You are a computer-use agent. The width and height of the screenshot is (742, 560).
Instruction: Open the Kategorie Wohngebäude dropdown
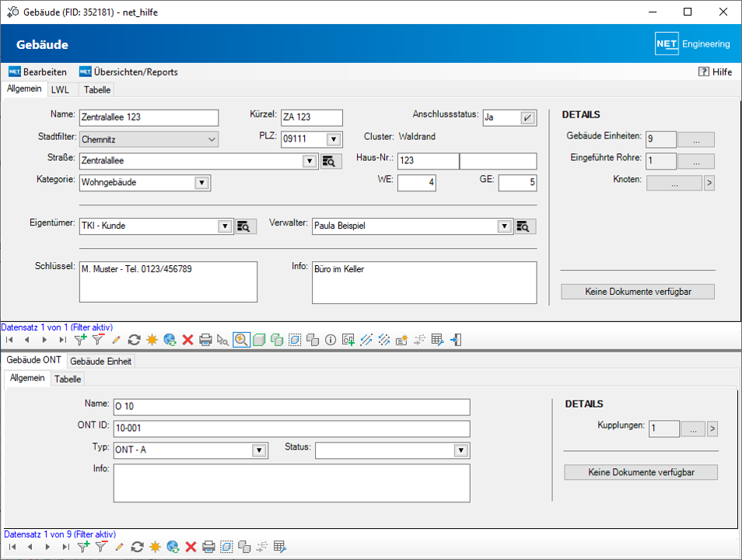point(201,183)
